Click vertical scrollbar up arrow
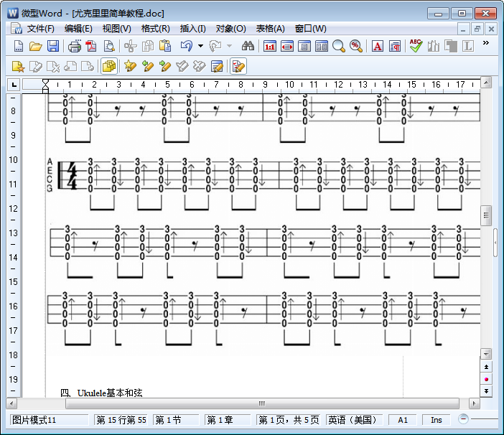Image resolution: width=504 pixels, height=435 pixels. click(486, 83)
